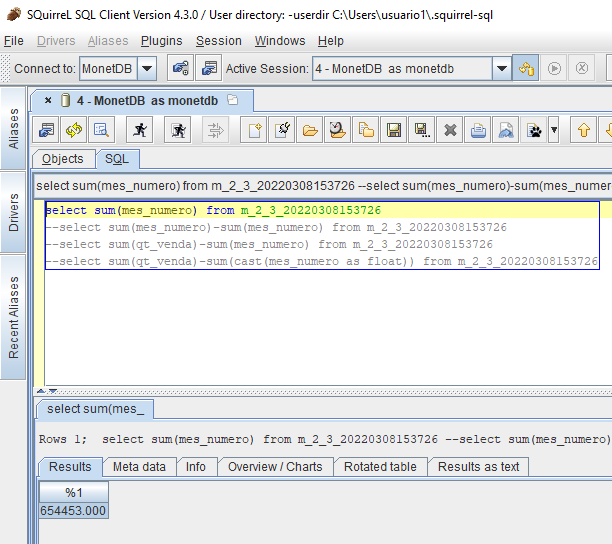Select the result cell 654453.000

[74, 510]
